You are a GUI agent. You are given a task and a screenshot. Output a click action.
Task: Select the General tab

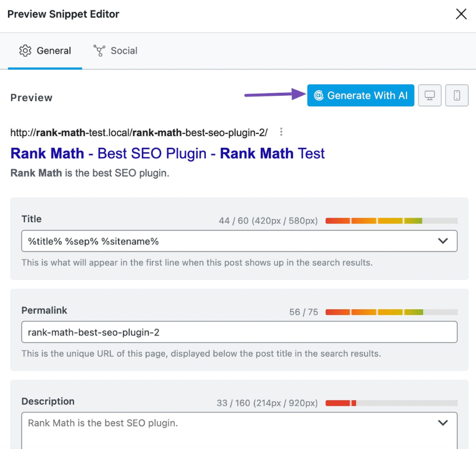pyautogui.click(x=46, y=51)
